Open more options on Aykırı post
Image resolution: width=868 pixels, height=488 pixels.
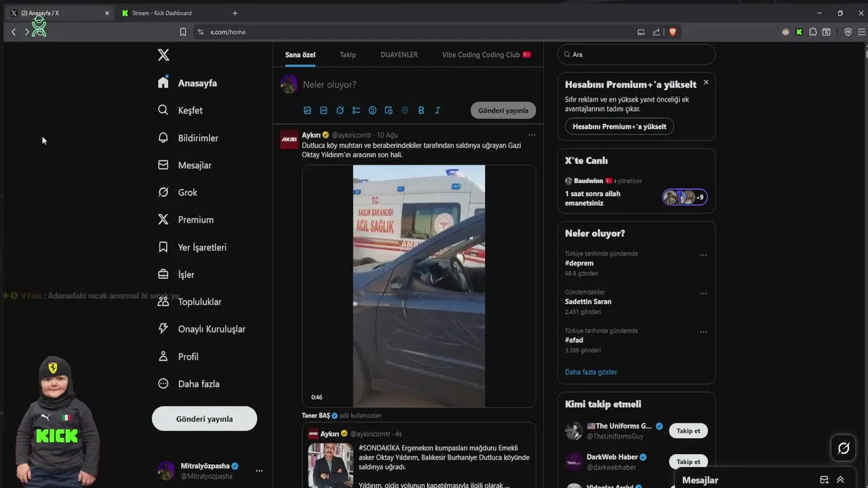point(532,135)
